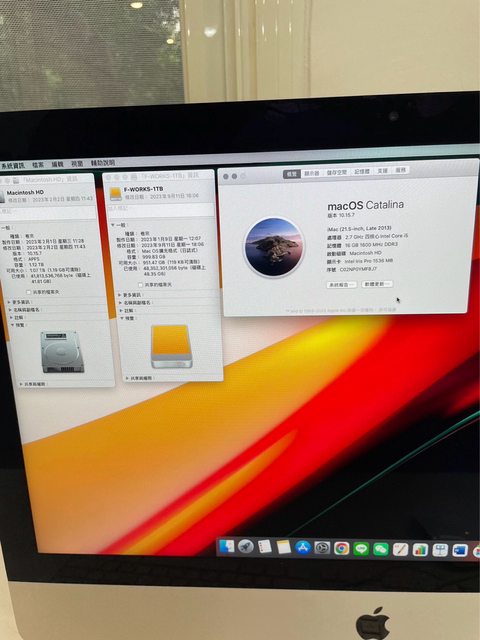The height and width of the screenshot is (640, 480).
Task: Open LINE messenger in the Dock
Action: pos(361,549)
